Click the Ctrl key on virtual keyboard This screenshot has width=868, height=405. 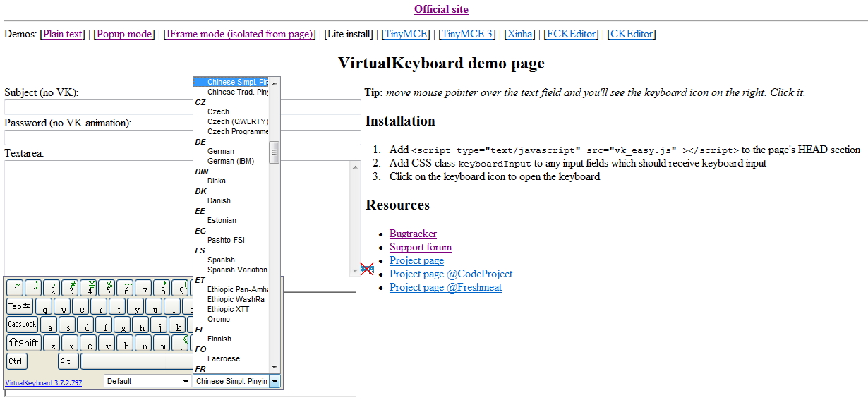coord(16,361)
